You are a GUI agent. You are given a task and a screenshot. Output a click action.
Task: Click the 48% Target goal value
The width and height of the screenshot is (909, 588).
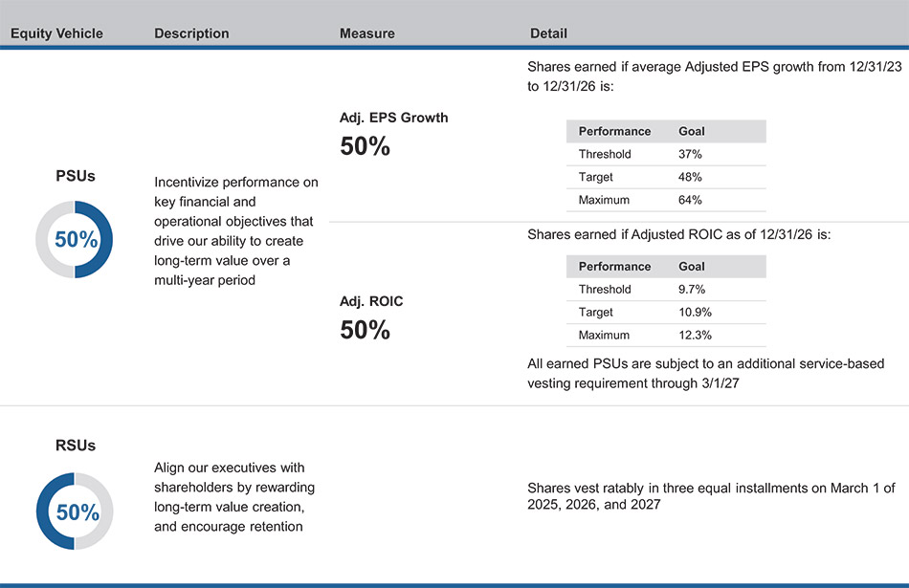[x=690, y=177]
